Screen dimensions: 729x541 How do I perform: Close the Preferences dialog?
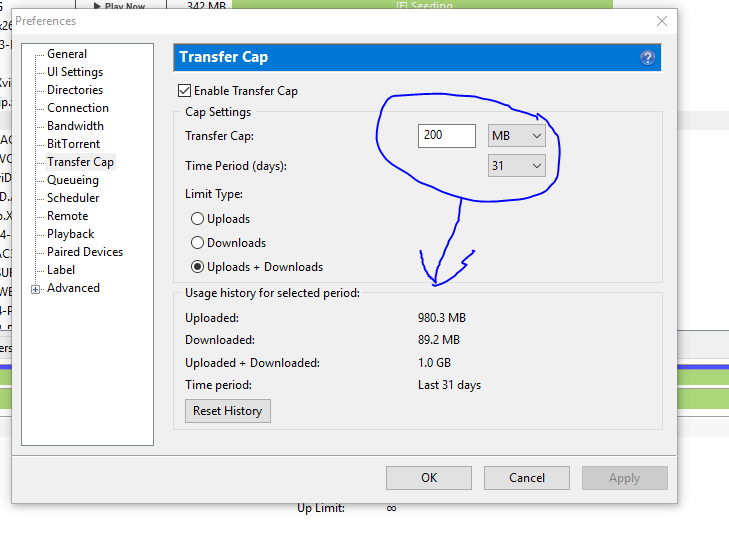662,21
